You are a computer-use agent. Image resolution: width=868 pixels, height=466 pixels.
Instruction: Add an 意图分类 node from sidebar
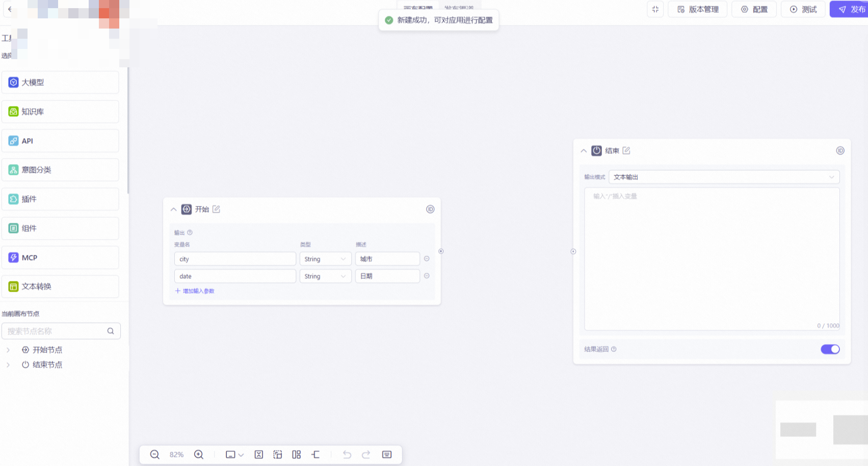[x=60, y=170]
